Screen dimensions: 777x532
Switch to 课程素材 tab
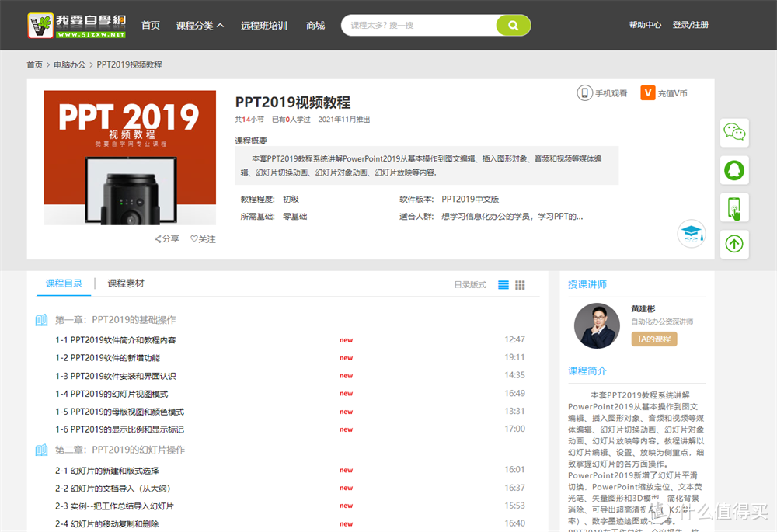(126, 283)
